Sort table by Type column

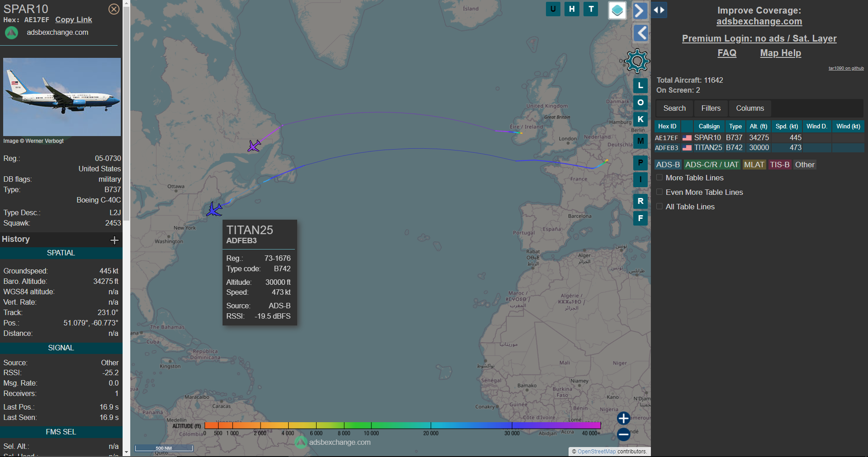pyautogui.click(x=735, y=127)
